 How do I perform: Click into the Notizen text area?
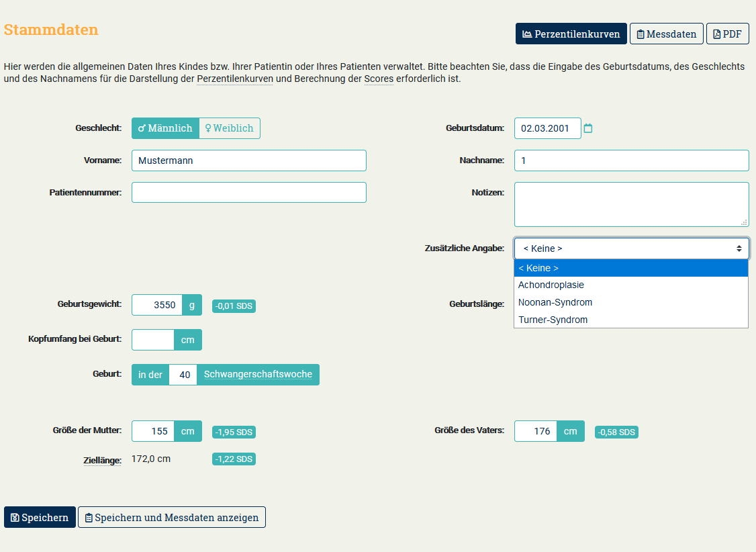pos(632,204)
